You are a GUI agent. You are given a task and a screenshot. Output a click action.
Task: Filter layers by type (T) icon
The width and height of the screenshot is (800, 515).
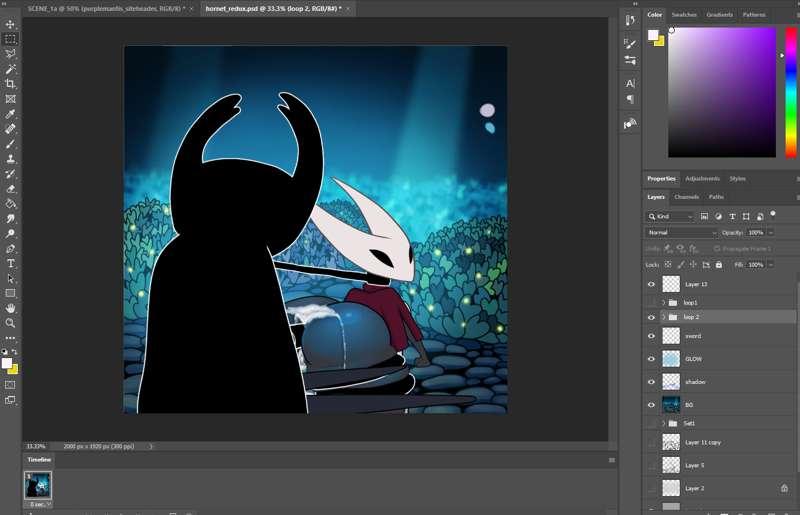732,216
